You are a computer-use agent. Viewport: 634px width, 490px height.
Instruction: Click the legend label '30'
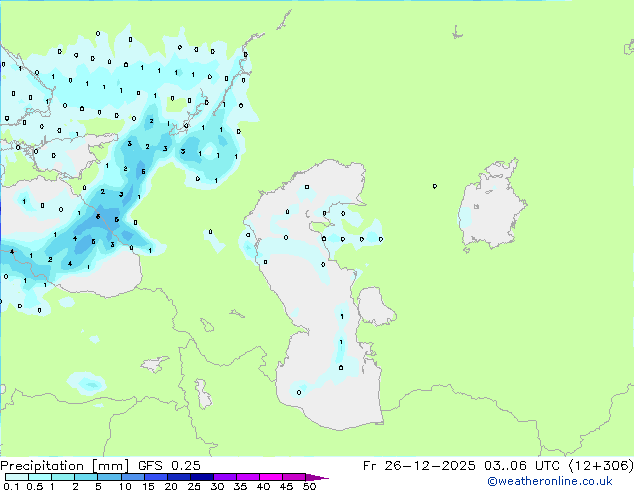pos(217,486)
